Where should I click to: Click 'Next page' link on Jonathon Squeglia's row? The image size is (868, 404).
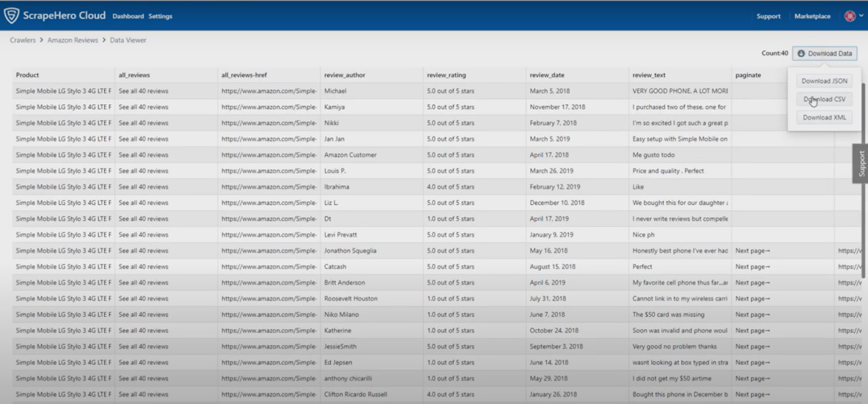pyautogui.click(x=752, y=250)
